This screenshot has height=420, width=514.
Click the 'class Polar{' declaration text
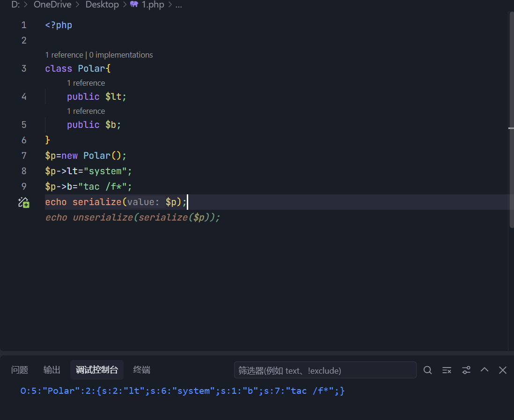click(x=78, y=68)
